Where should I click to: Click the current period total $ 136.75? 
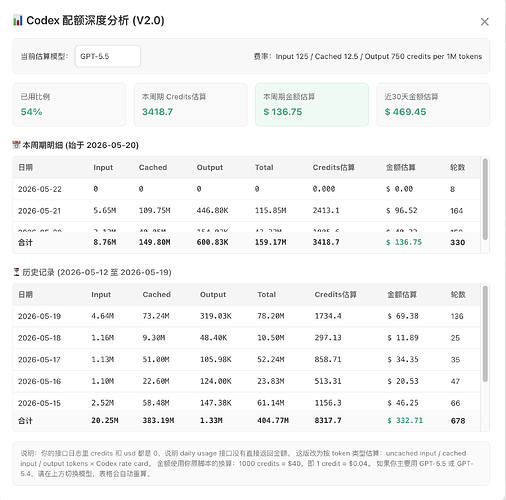click(404, 242)
